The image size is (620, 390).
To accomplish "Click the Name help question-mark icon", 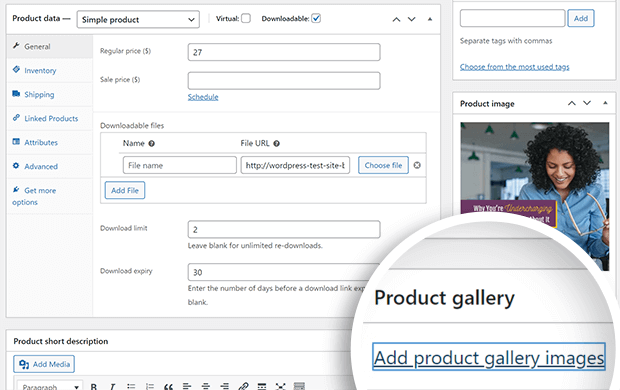I will (x=151, y=144).
